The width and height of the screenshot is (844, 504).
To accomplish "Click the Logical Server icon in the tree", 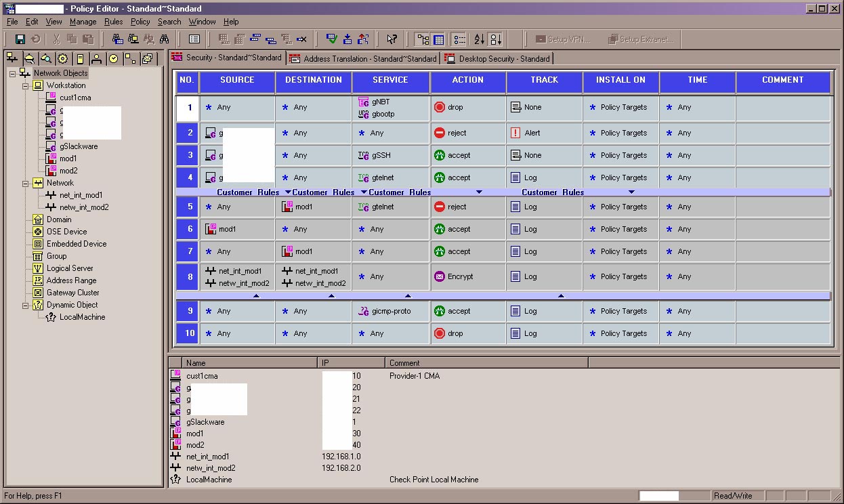I will tap(38, 268).
